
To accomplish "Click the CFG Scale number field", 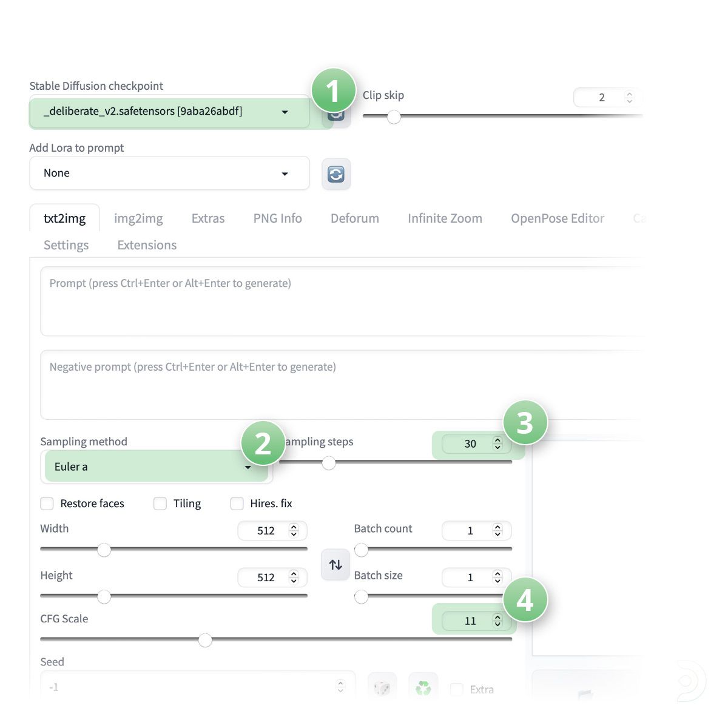I will pyautogui.click(x=476, y=621).
